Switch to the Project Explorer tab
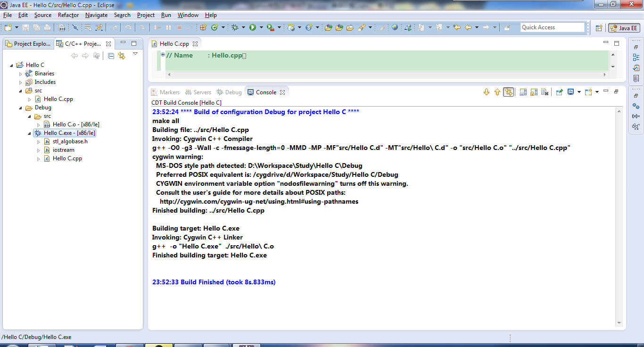 point(28,44)
